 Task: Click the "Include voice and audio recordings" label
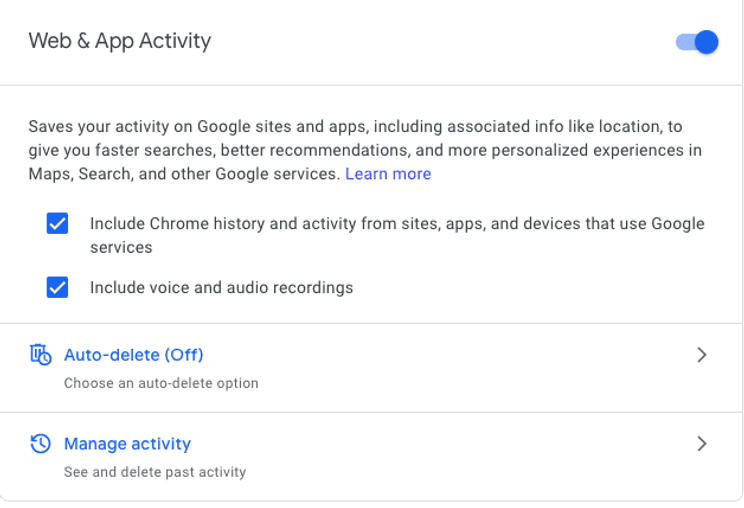pyautogui.click(x=221, y=287)
